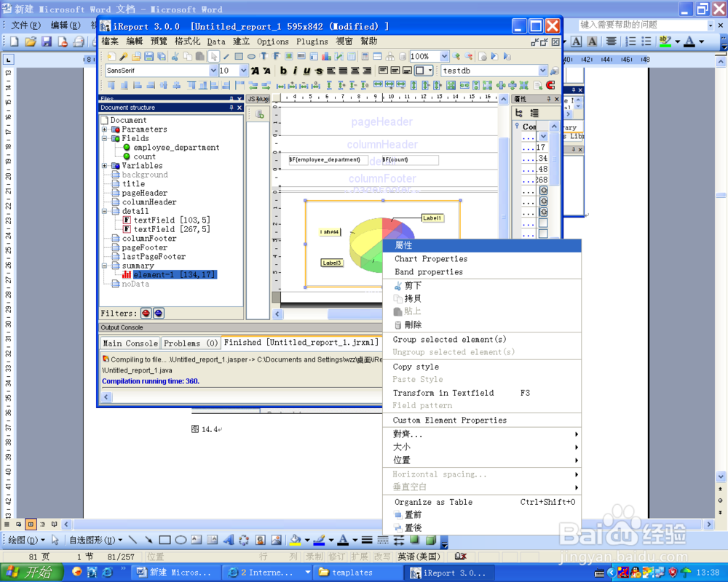This screenshot has height=582, width=728.
Task: Open the SansSerif font name dropdown
Action: [213, 71]
